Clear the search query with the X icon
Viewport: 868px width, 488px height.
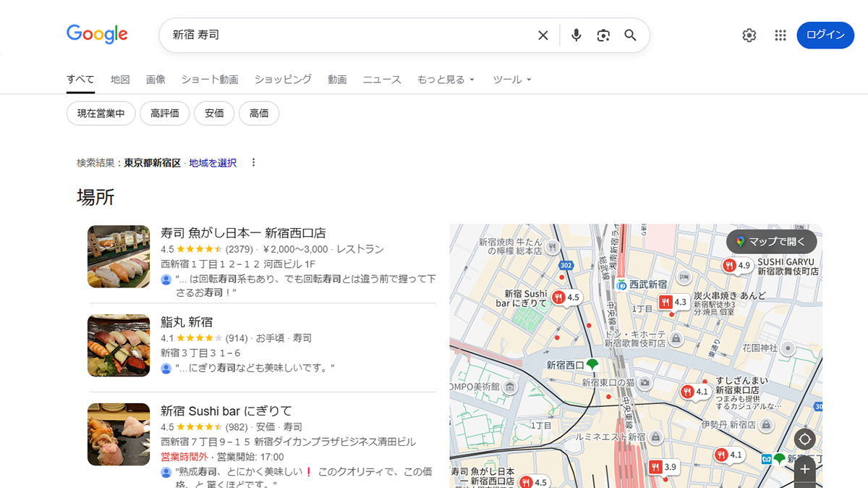(542, 34)
